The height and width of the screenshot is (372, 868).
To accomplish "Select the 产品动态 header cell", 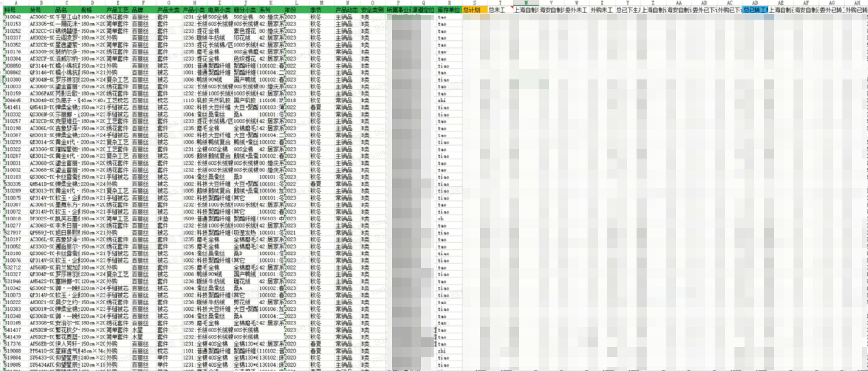I will pos(347,10).
